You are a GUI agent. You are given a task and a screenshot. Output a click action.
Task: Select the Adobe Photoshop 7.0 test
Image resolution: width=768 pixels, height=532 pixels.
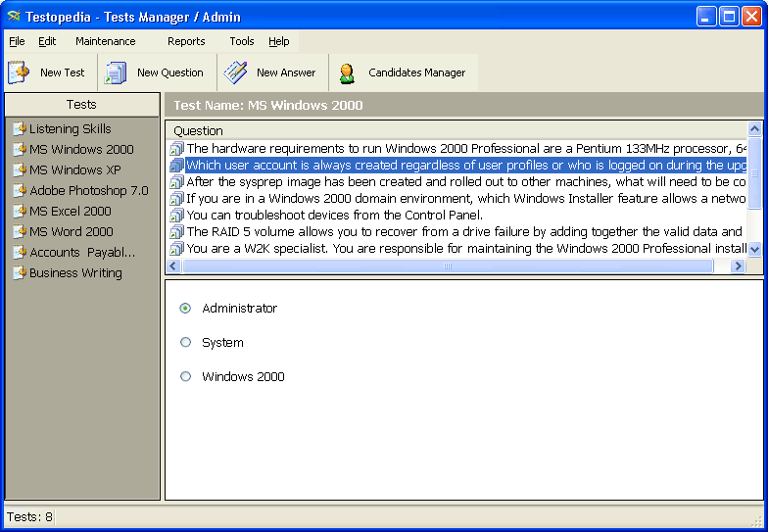(x=88, y=190)
